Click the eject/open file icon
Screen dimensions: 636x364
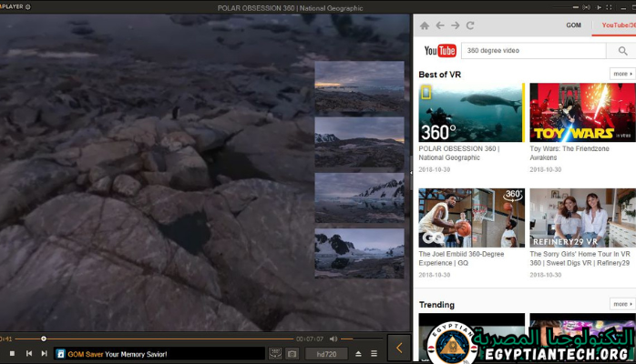coord(358,353)
